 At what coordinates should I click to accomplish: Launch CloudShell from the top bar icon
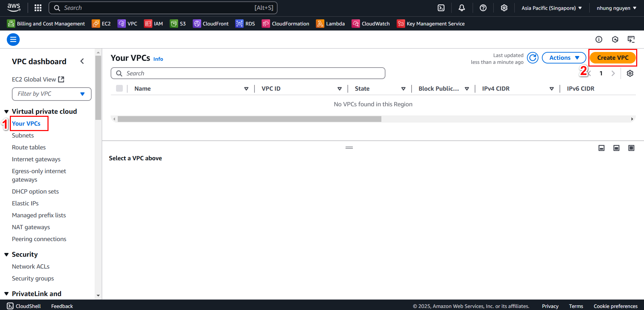(441, 8)
